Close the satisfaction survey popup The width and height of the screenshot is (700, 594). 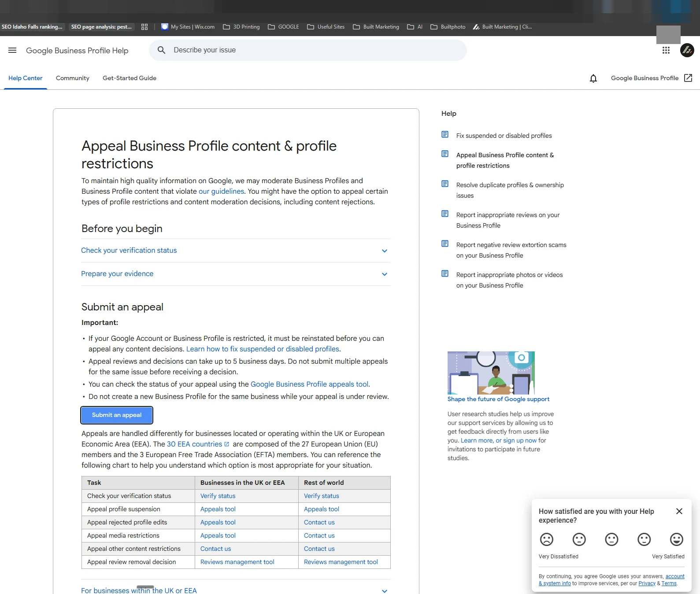pyautogui.click(x=679, y=511)
